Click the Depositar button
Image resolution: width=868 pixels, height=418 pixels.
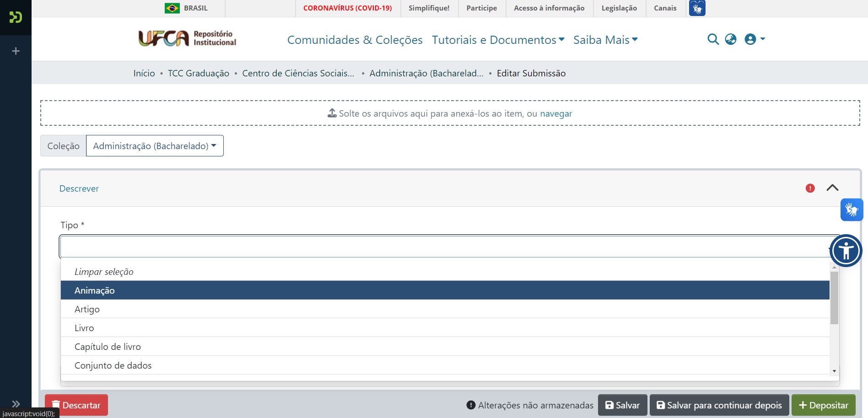(824, 405)
